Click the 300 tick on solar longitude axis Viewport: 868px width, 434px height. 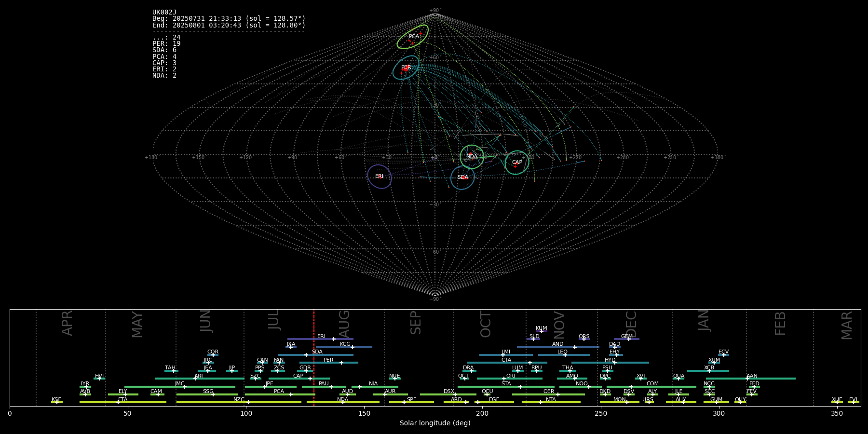click(719, 413)
